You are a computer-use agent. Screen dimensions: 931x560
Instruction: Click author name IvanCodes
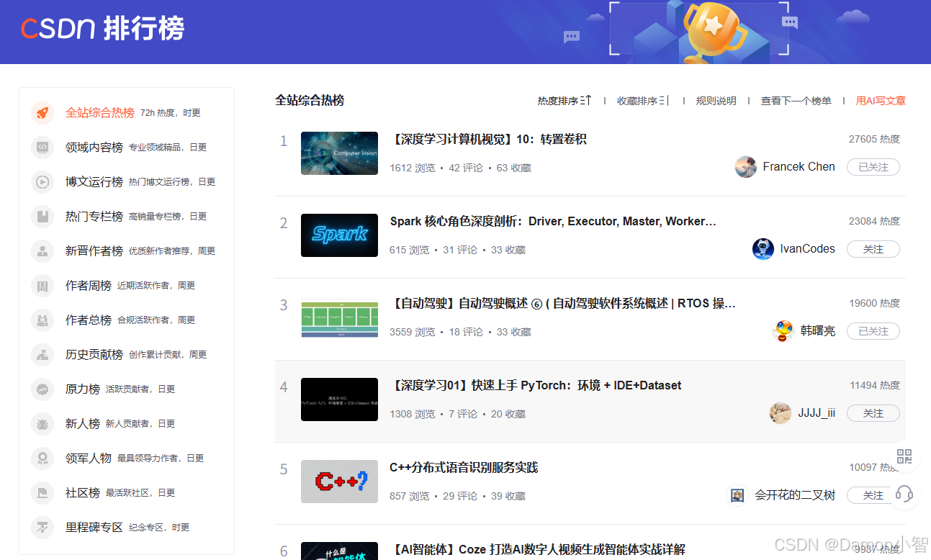808,249
